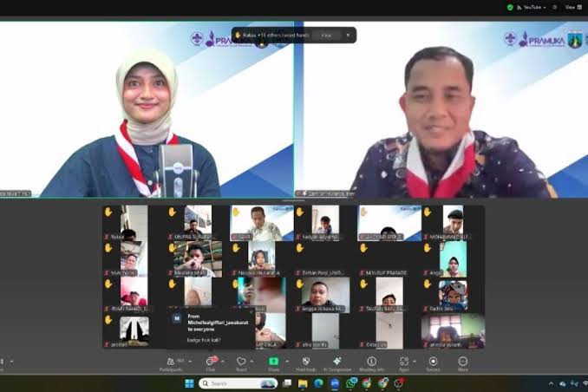Click the green encryption shield icon
This screenshot has width=588, height=392.
click(510, 7)
